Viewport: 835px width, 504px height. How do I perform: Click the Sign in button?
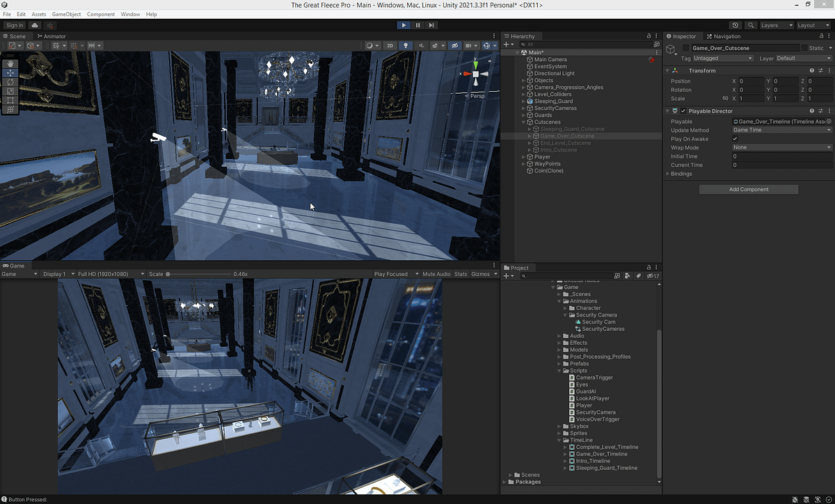[x=14, y=25]
